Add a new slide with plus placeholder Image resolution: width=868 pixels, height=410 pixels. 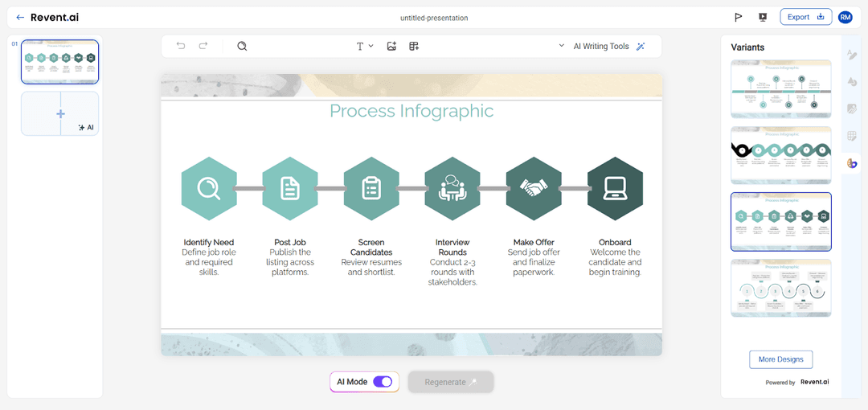tap(60, 113)
